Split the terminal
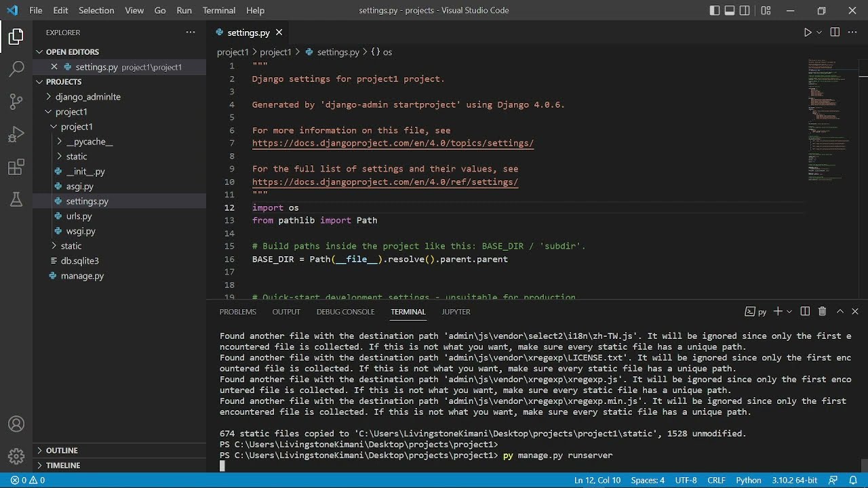The image size is (868, 488). click(x=805, y=312)
